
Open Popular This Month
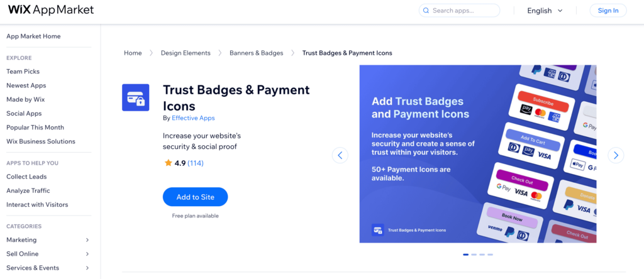pyautogui.click(x=35, y=127)
